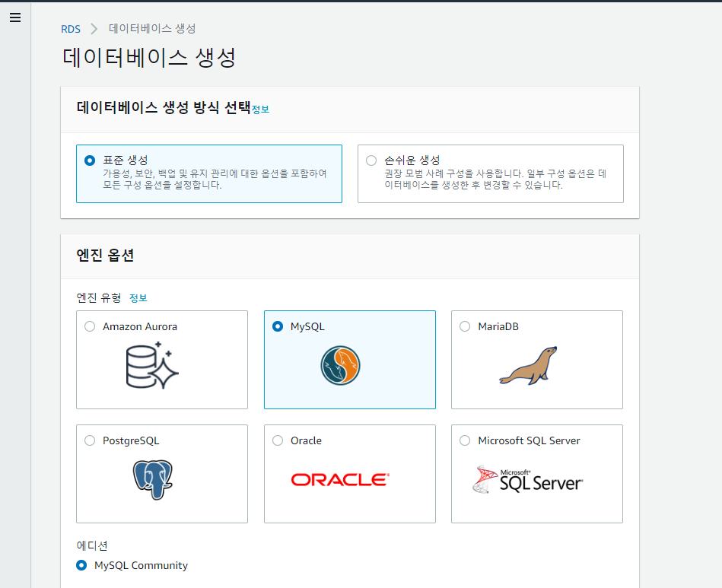Click the 데이터베이스 생성 방식 선택 heading

pos(164,107)
